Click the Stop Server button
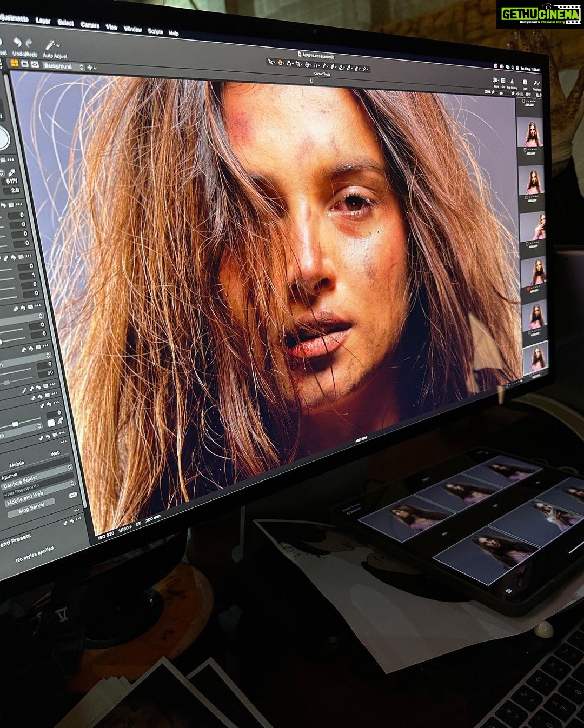The height and width of the screenshot is (728, 584). [x=31, y=509]
